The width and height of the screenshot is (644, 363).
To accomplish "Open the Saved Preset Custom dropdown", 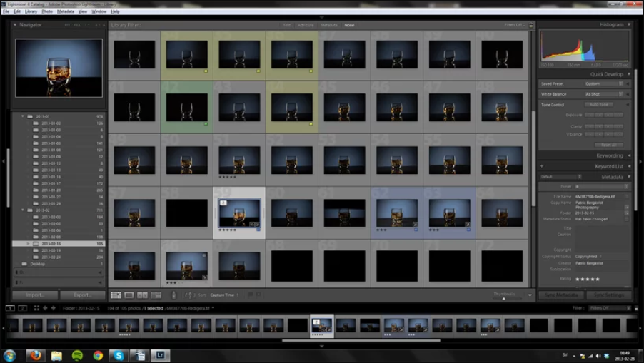I will pos(604,83).
